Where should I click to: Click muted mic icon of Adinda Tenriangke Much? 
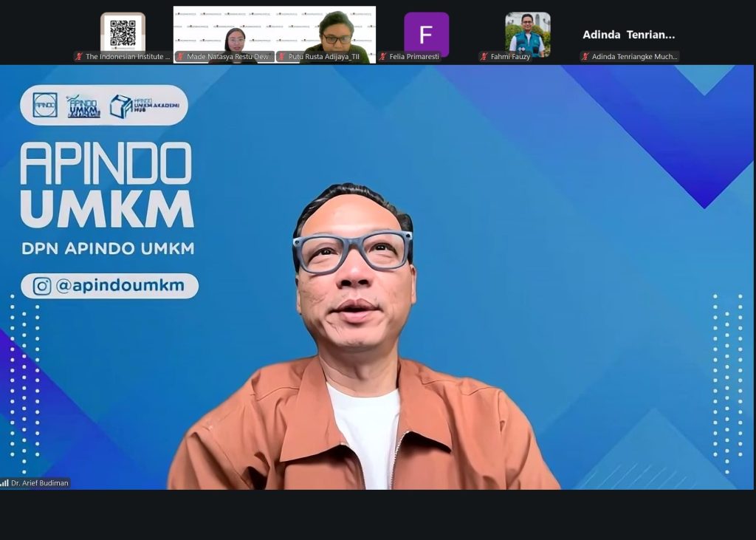(585, 57)
